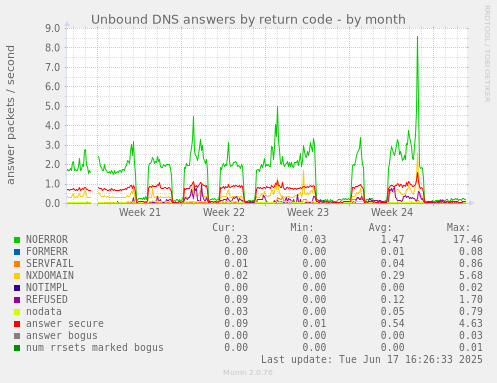The image size is (497, 383).
Task: Click the Cur: column header
Action: click(x=224, y=227)
